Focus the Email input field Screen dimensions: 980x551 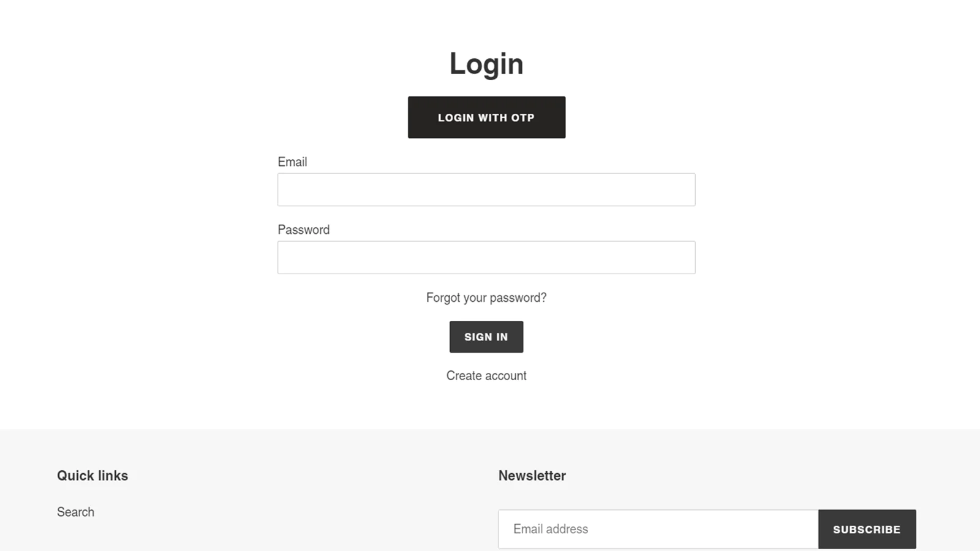(x=486, y=190)
